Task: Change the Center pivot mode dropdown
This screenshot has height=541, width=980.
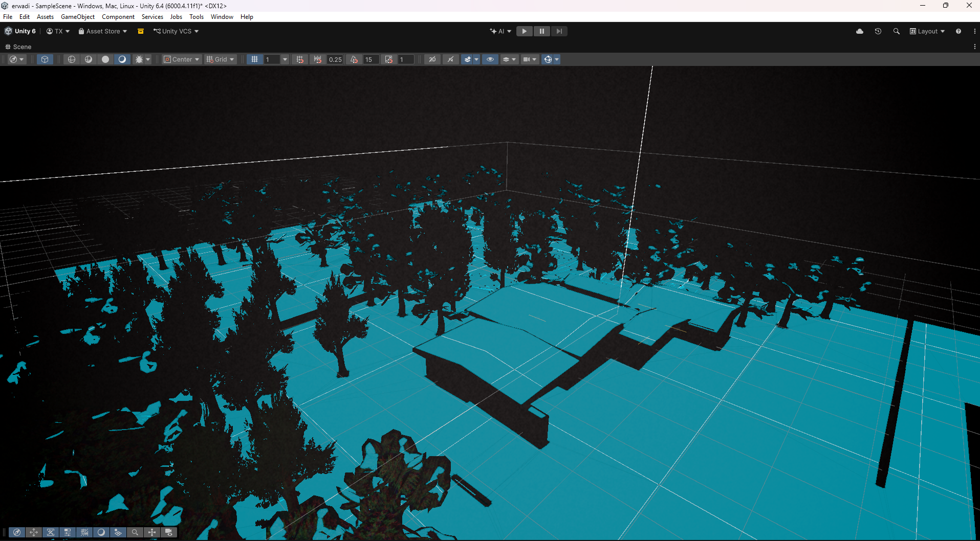Action: pyautogui.click(x=181, y=59)
